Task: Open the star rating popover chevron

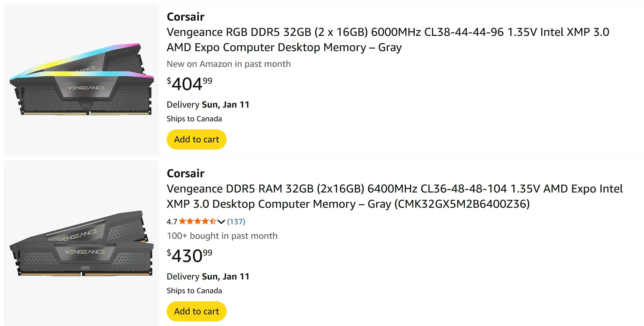Action: click(221, 222)
